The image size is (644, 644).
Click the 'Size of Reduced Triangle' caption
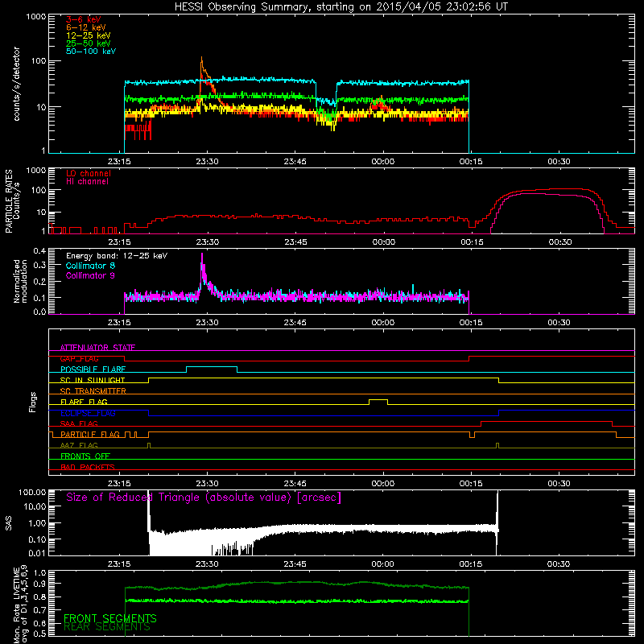point(204,497)
